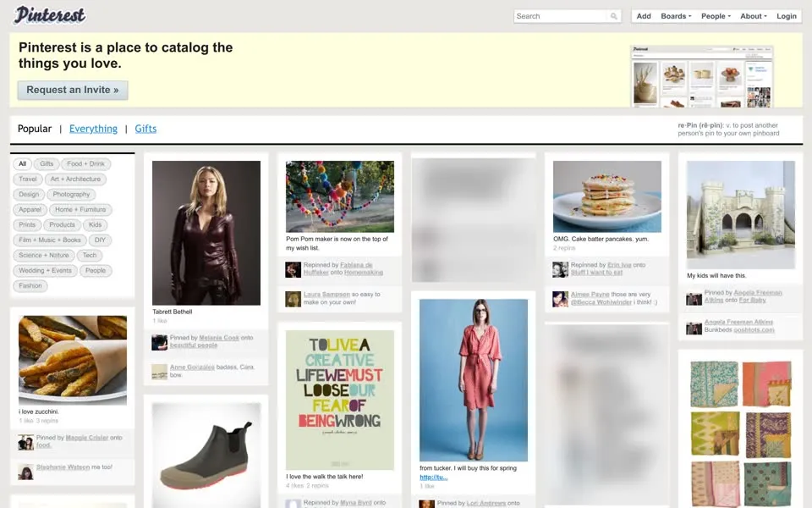The image size is (812, 508).
Task: Filter by Design category
Action: point(29,195)
